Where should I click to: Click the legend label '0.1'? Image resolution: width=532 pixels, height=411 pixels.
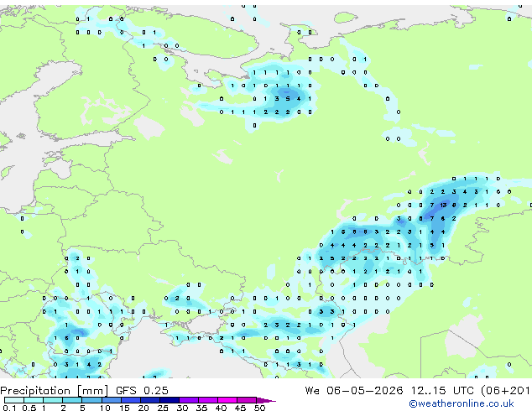[9, 408]
